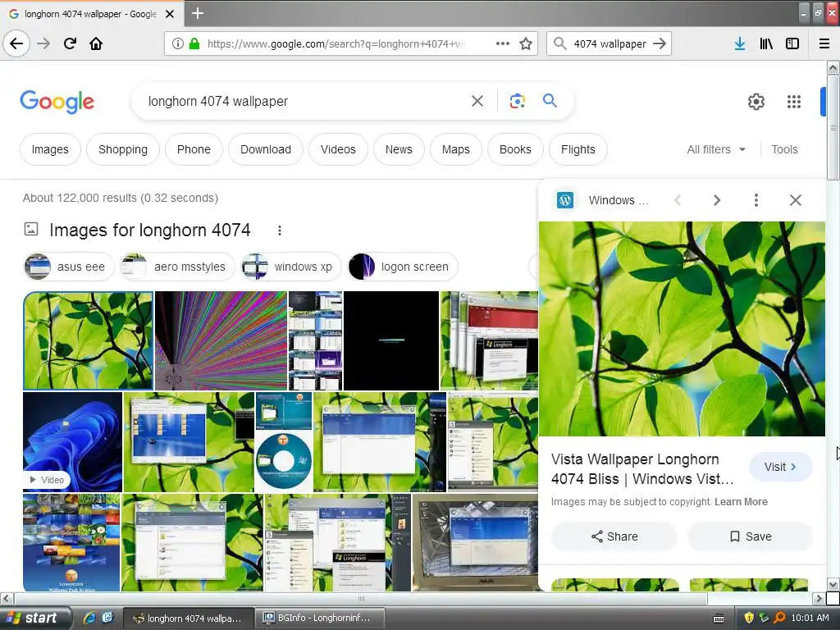Switch to the Videos tab
This screenshot has width=840, height=630.
[x=338, y=149]
